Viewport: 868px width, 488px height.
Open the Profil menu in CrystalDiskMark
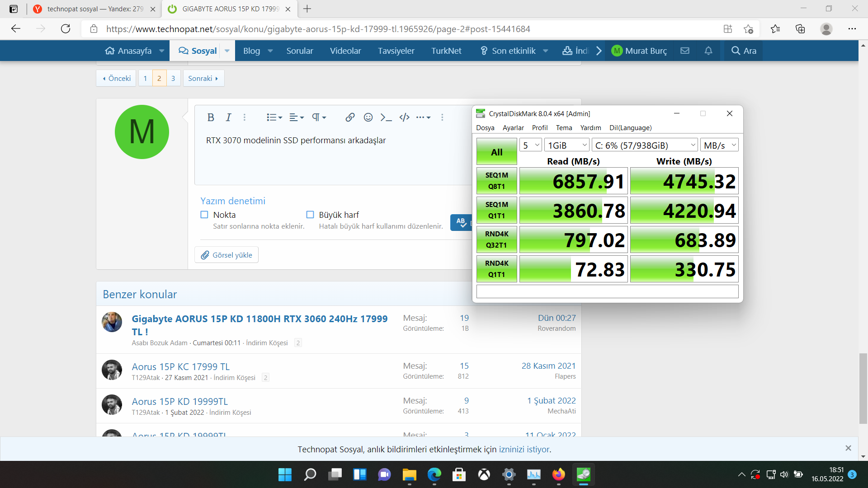click(x=539, y=128)
